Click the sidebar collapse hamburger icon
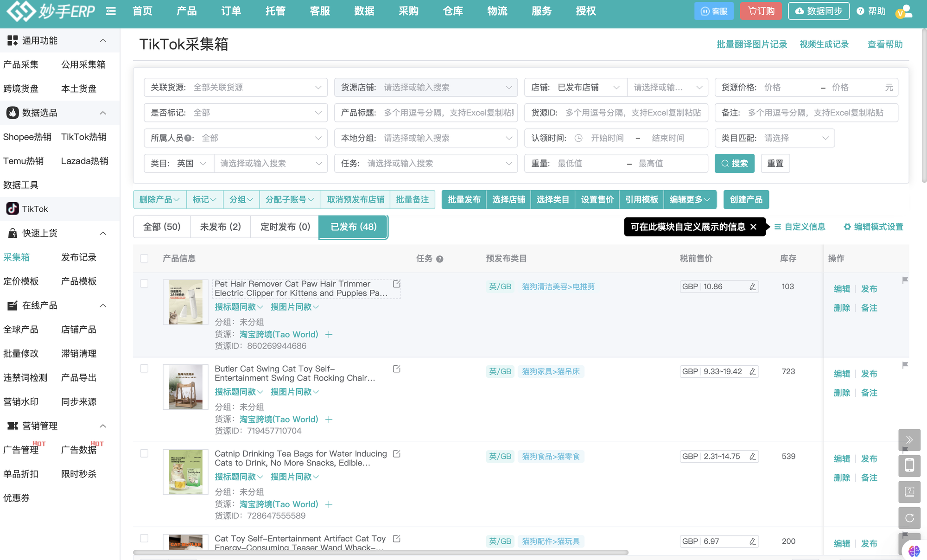This screenshot has height=560, width=927. 111,11
